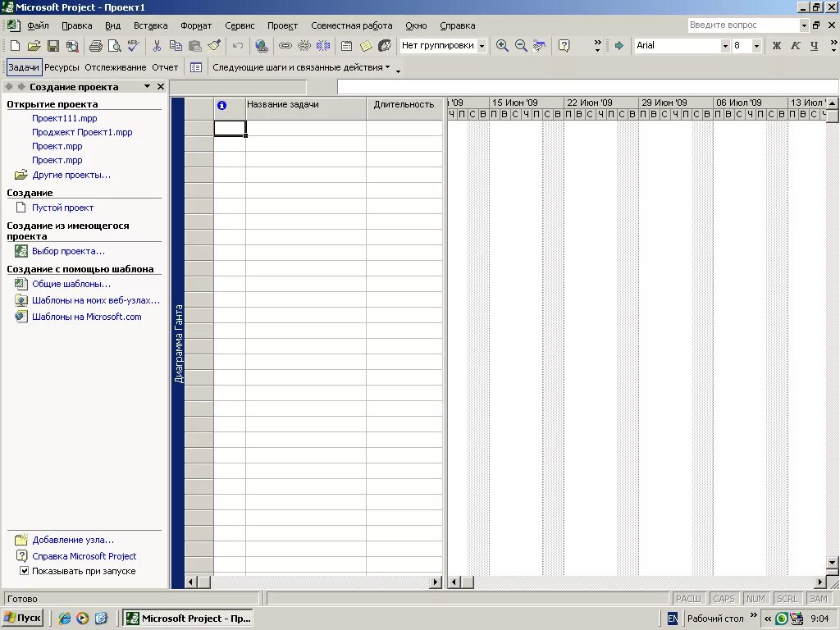Click the Split Task icon
840x630 pixels.
tap(323, 46)
